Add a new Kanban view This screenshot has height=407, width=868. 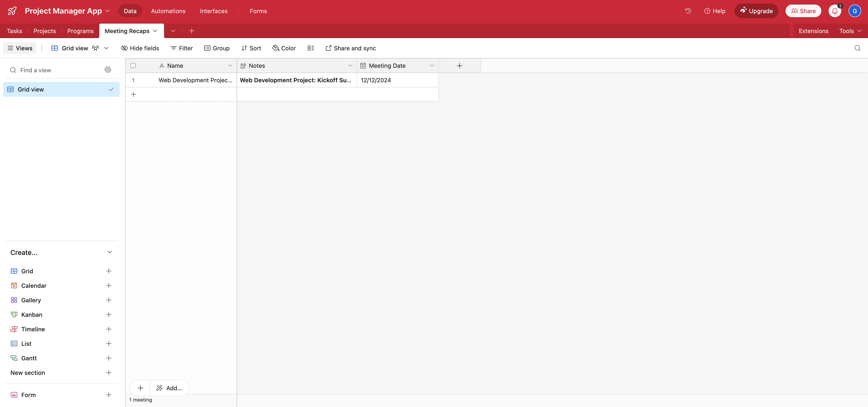pyautogui.click(x=109, y=314)
